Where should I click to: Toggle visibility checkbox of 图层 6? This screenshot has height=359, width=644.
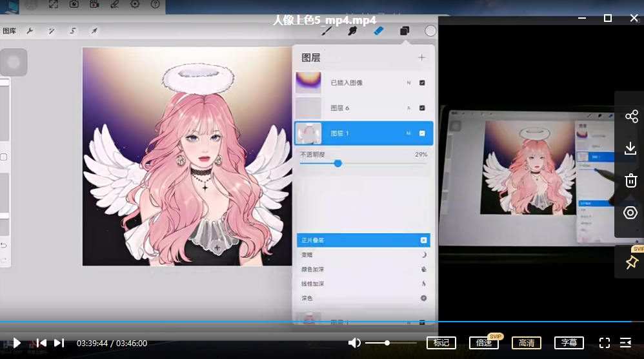(x=422, y=108)
